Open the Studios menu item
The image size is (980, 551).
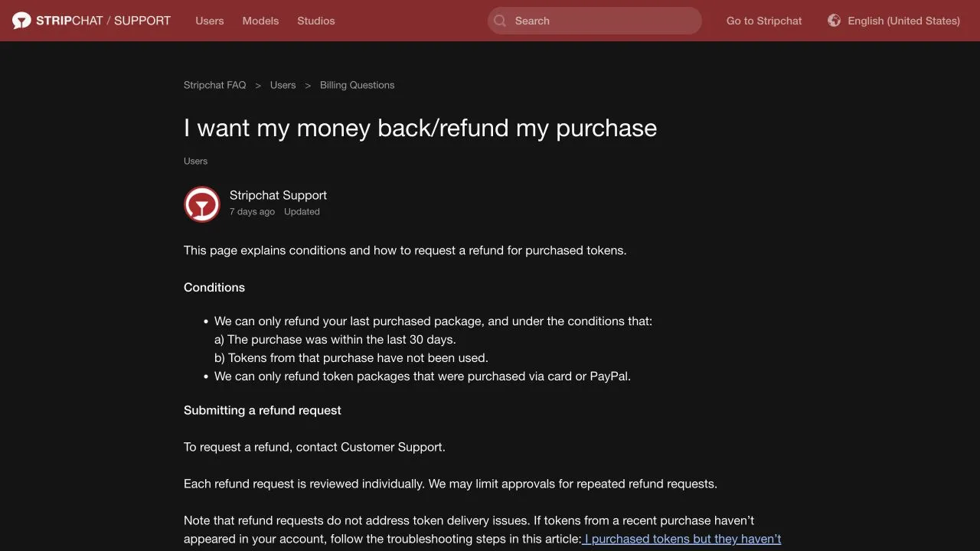[x=316, y=21]
